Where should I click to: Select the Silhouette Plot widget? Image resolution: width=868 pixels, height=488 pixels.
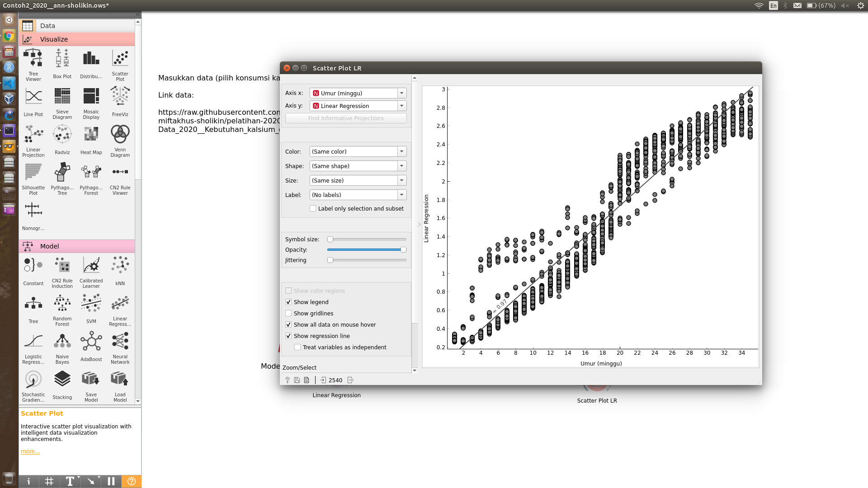coord(33,178)
